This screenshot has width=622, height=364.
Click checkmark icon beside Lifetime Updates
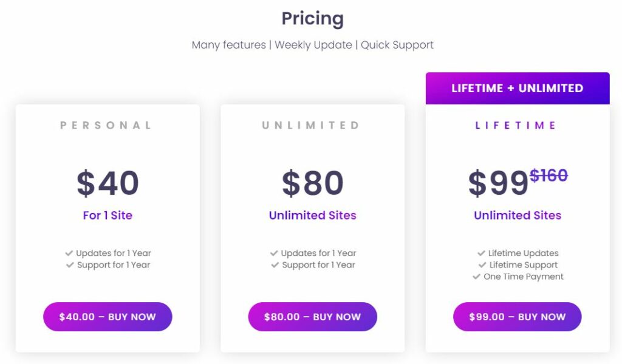(481, 253)
